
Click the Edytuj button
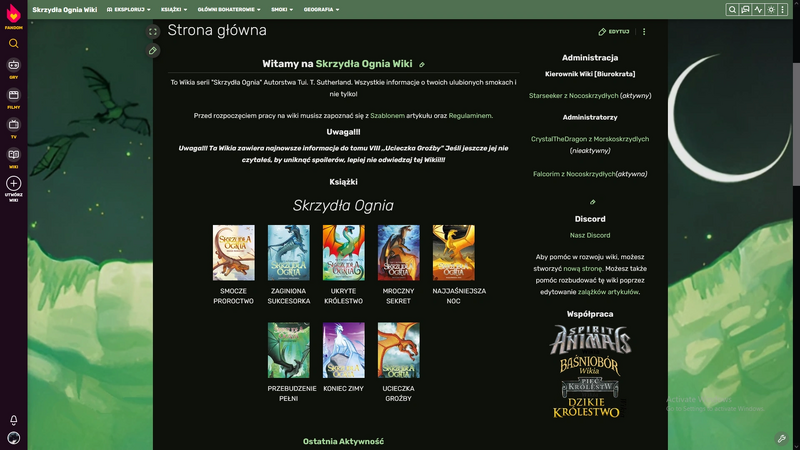click(x=614, y=32)
